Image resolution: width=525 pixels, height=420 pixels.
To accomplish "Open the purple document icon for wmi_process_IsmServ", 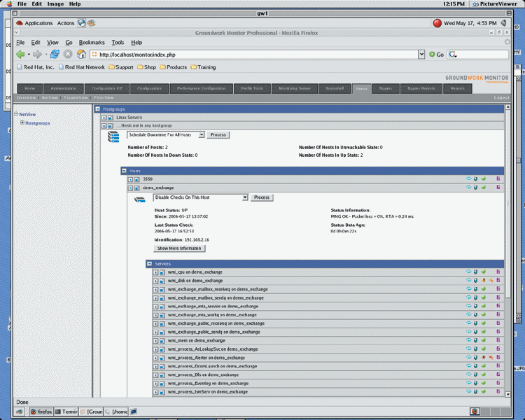I will tap(498, 391).
